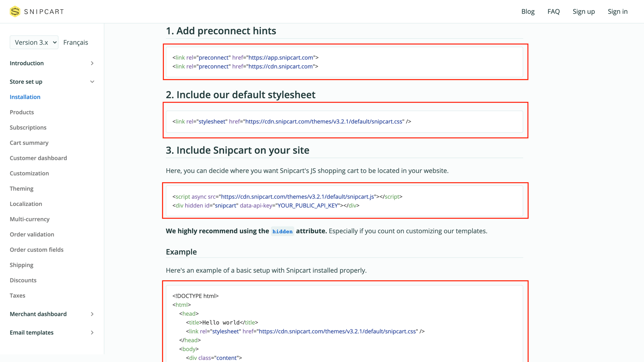Open the Blog menu item
The height and width of the screenshot is (362, 644).
(x=528, y=11)
